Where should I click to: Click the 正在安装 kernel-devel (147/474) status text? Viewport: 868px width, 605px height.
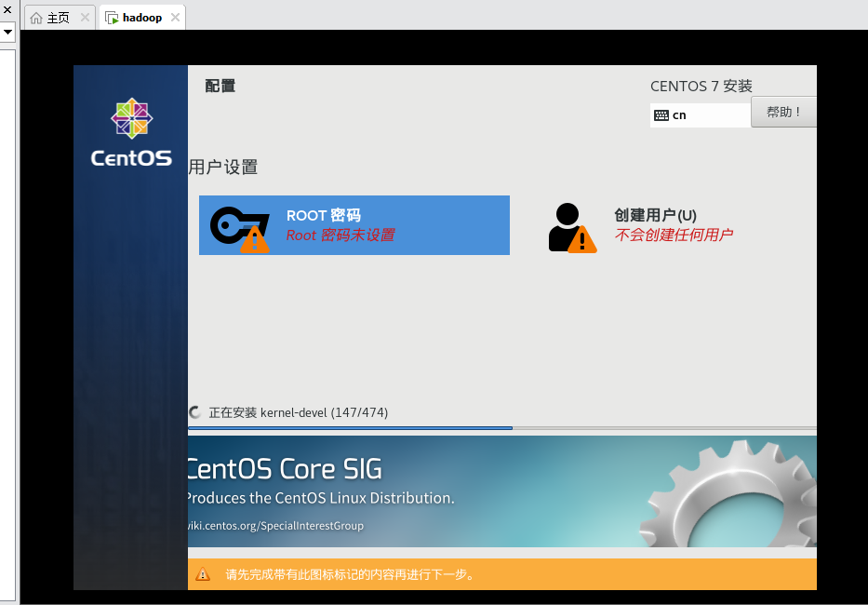(299, 412)
